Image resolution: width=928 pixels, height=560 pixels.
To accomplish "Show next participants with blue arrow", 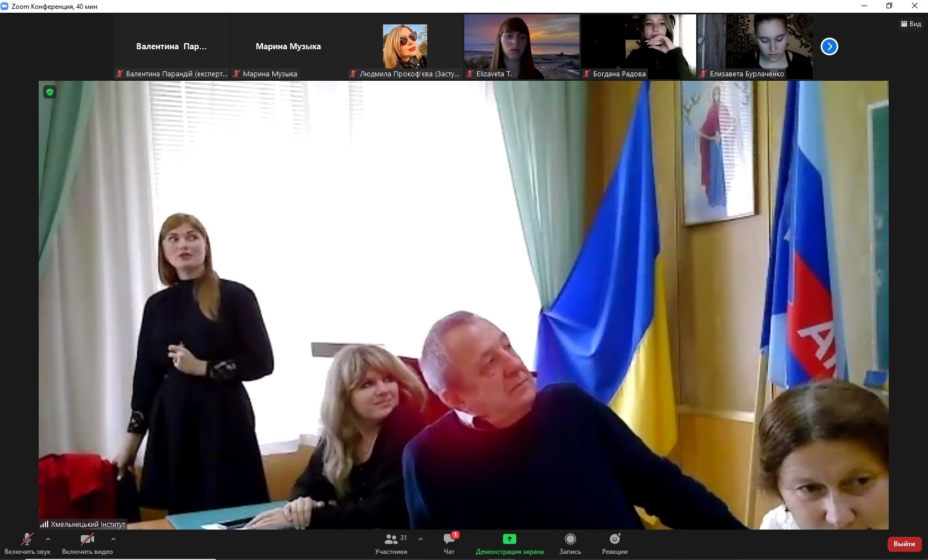I will (x=829, y=46).
